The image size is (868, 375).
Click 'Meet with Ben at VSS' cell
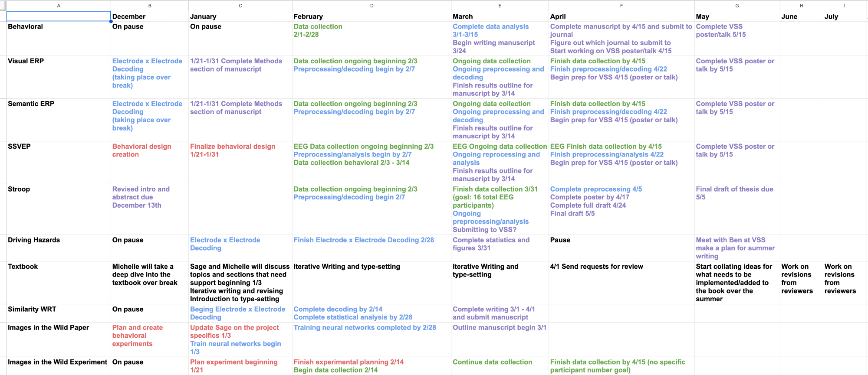[x=736, y=248]
